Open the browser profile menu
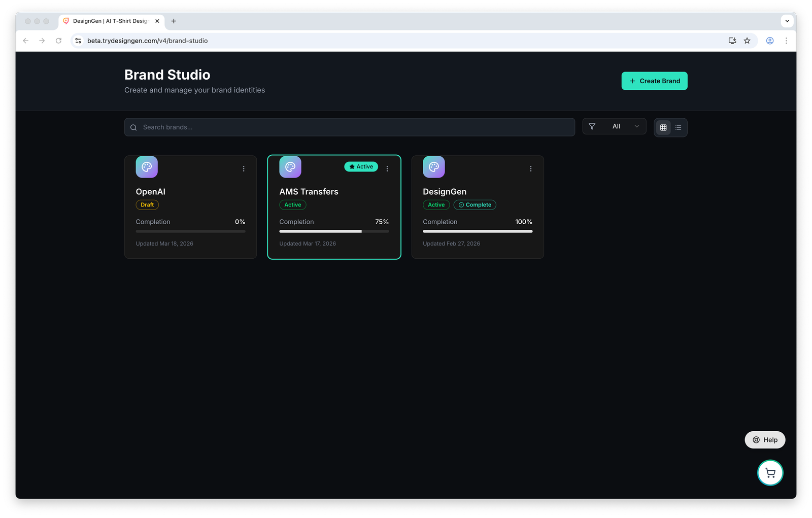Viewport: 812px width, 518px height. pyautogui.click(x=770, y=41)
